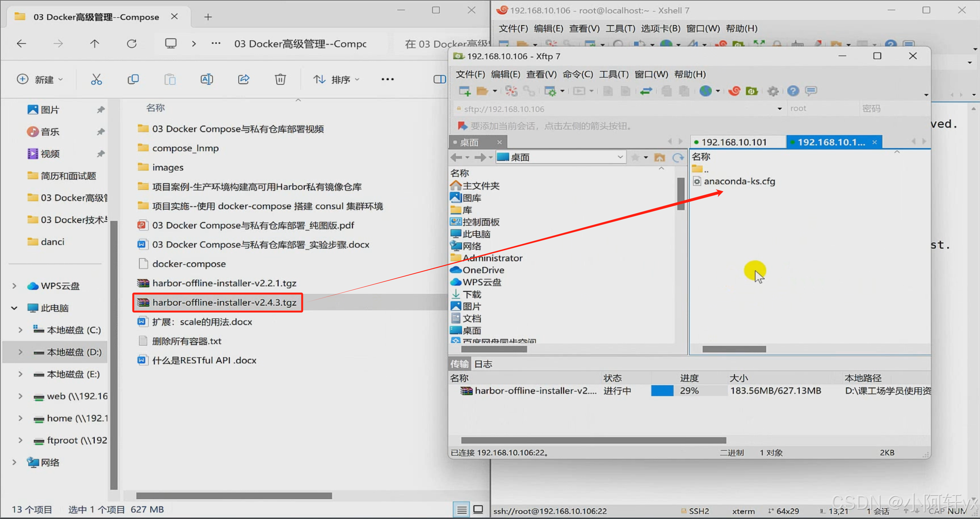Select harbor-offline-installer-v2.2.1.tgz in File Explorer
980x519 pixels.
(x=224, y=283)
